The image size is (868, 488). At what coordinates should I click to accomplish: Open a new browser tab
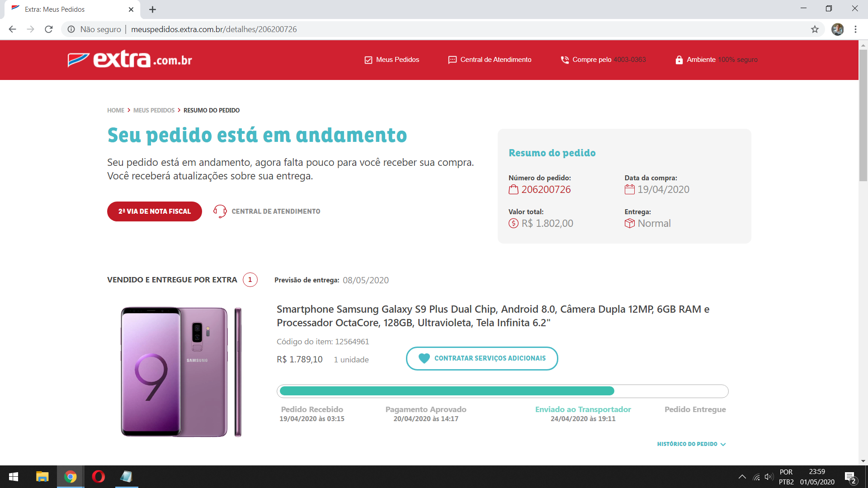pyautogui.click(x=153, y=9)
